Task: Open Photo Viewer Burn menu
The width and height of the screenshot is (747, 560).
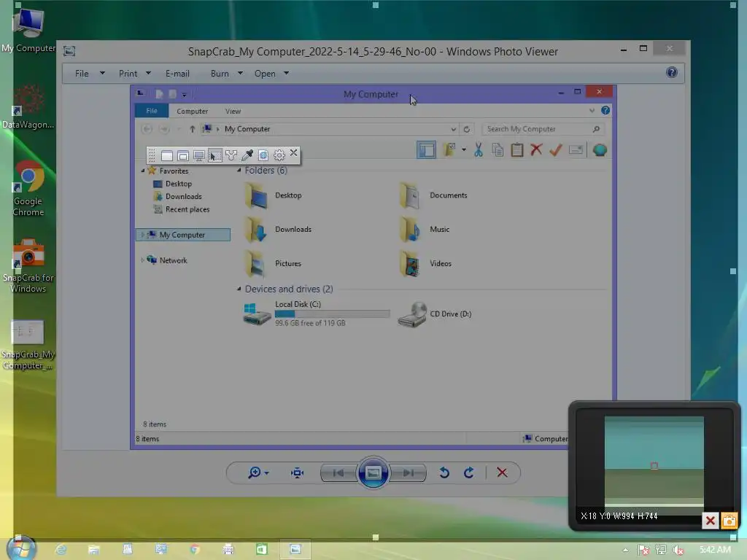Action: point(220,74)
